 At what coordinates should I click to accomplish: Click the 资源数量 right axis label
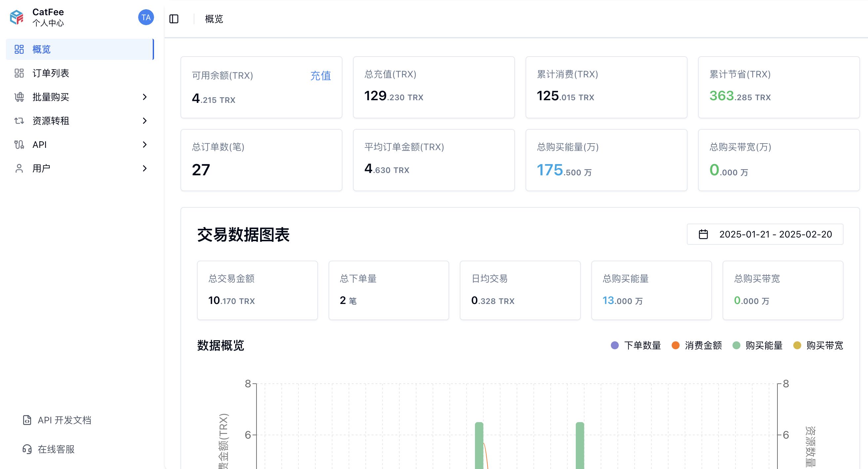coord(811,447)
